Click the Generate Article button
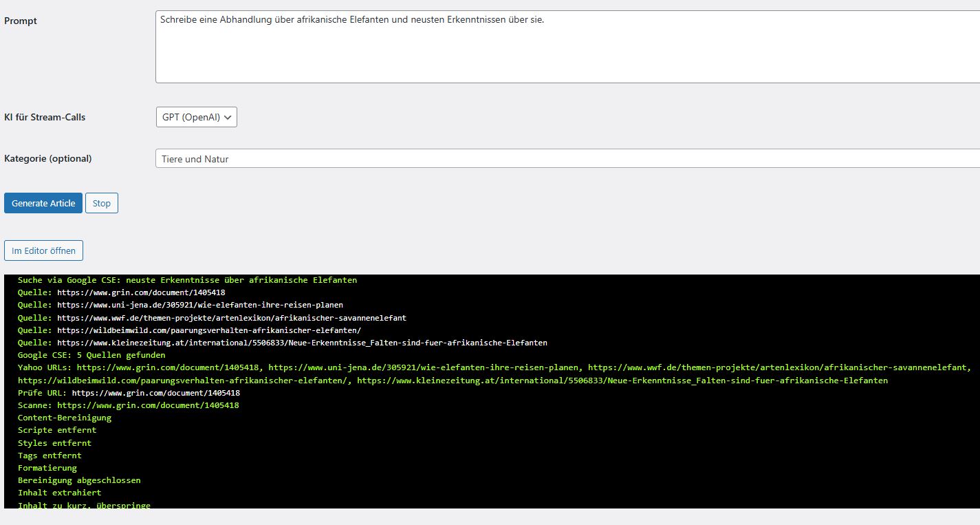Image resolution: width=980 pixels, height=525 pixels. click(x=43, y=203)
